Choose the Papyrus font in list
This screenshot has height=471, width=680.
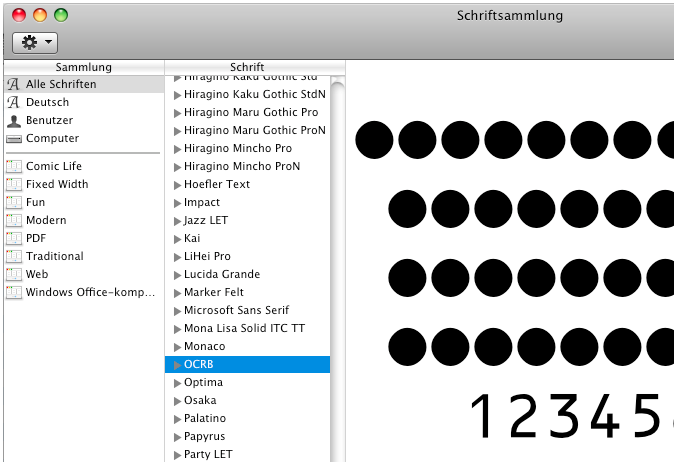click(x=207, y=436)
